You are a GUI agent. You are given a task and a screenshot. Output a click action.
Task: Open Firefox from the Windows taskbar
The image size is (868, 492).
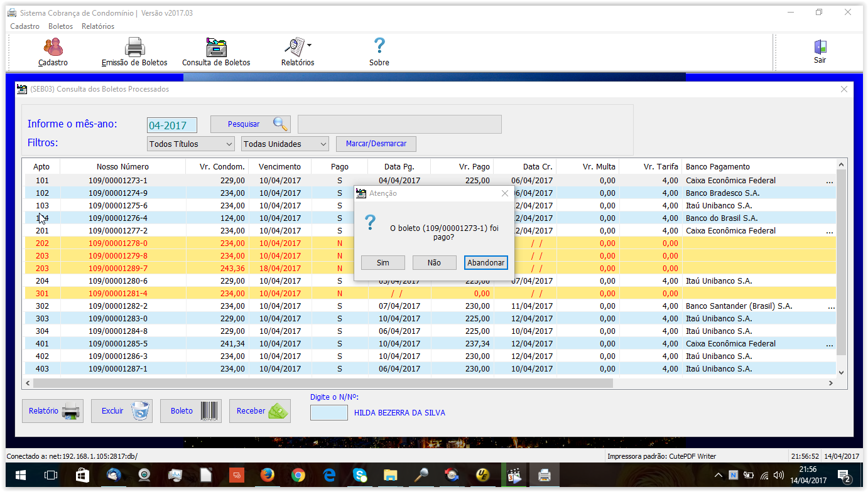pyautogui.click(x=267, y=476)
